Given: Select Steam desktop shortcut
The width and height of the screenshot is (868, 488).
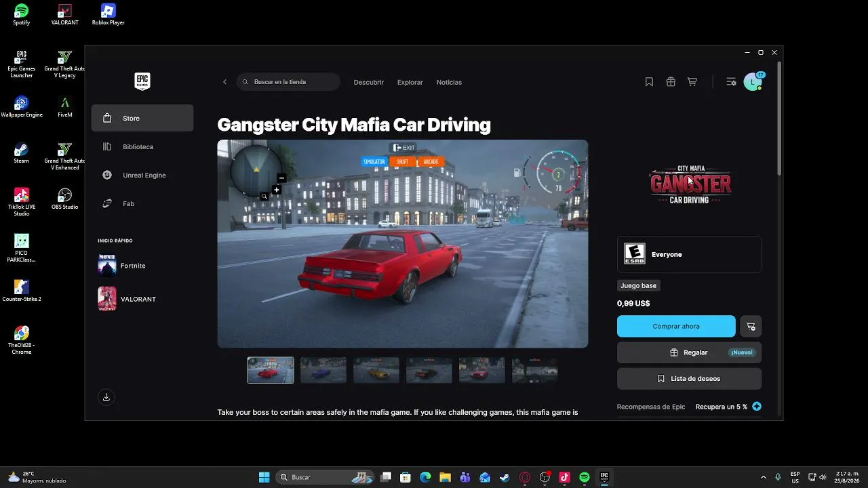Looking at the screenshot, I should (x=22, y=152).
